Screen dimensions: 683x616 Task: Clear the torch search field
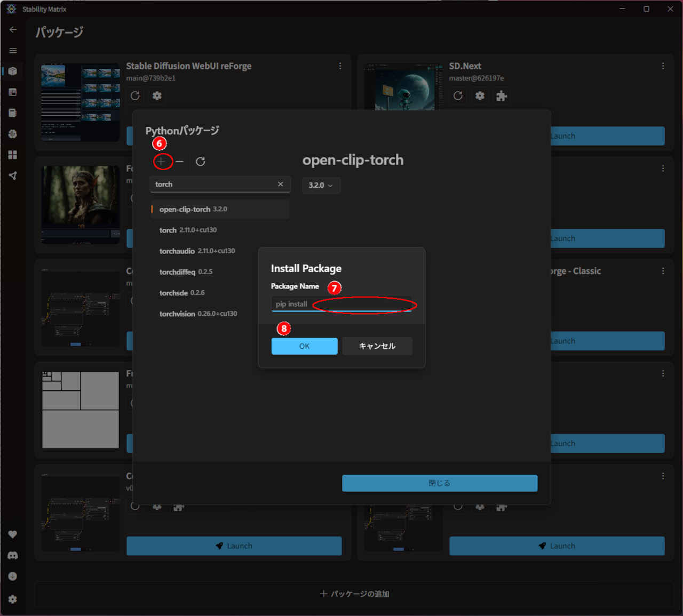click(x=280, y=184)
